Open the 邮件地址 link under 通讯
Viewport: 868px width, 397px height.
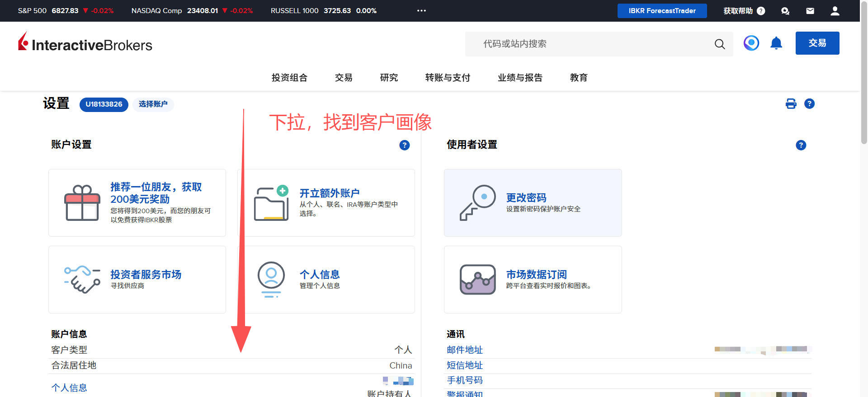point(465,350)
